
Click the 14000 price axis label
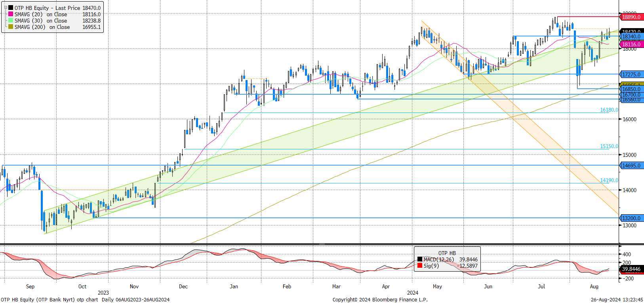tap(630, 190)
